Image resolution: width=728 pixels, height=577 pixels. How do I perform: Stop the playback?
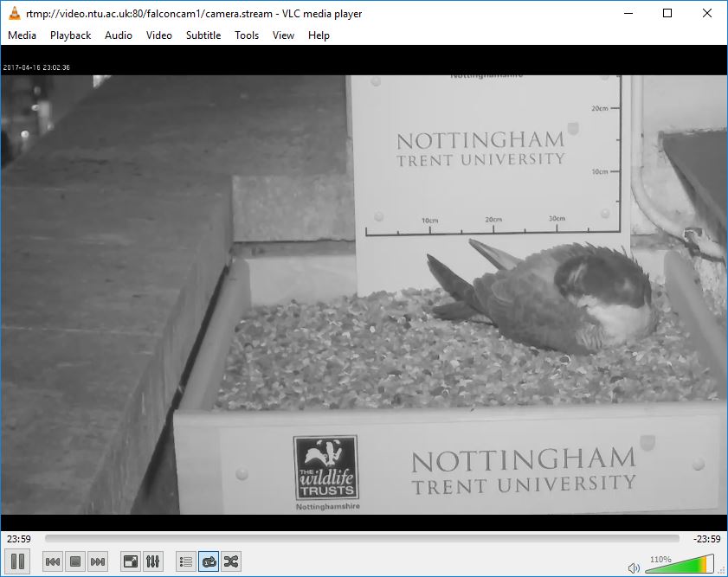(75, 561)
